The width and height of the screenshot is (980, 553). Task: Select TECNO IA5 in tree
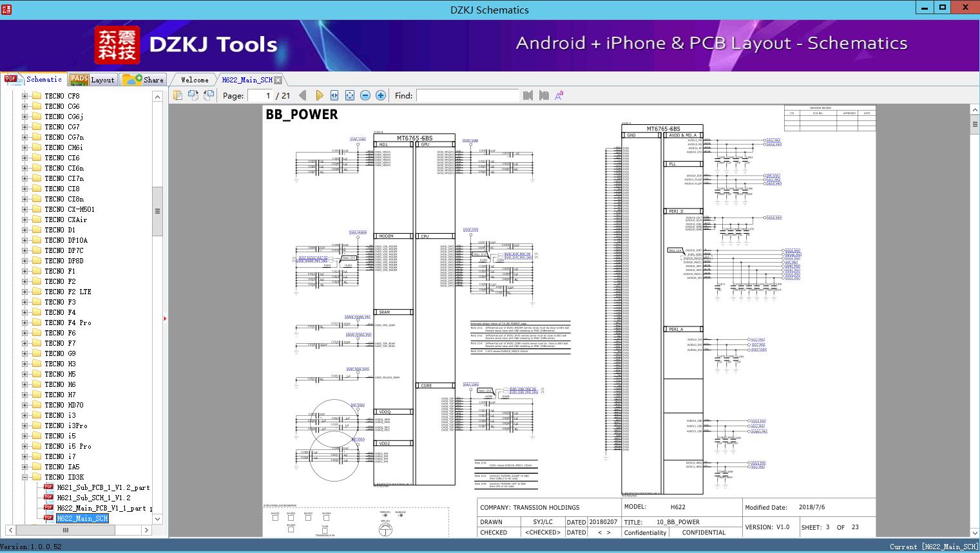[x=62, y=467]
